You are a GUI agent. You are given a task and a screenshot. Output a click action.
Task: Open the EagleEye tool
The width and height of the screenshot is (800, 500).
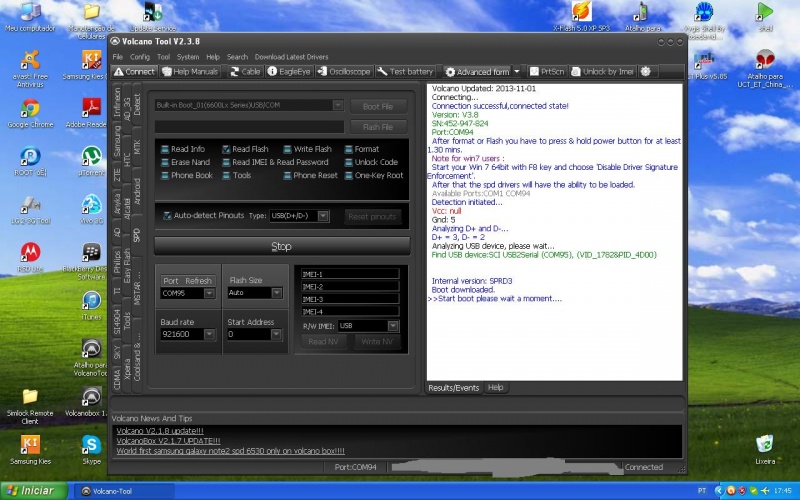(289, 72)
